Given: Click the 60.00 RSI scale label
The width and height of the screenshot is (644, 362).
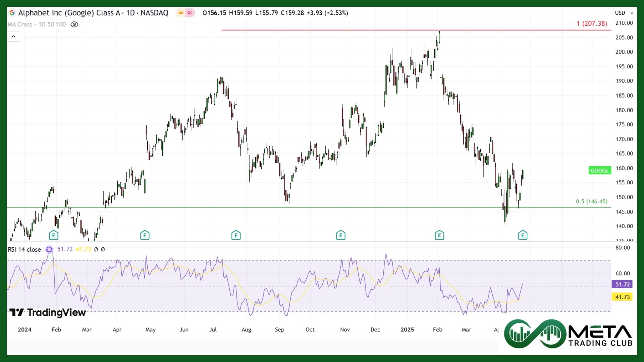Looking at the screenshot, I should click(x=623, y=274).
